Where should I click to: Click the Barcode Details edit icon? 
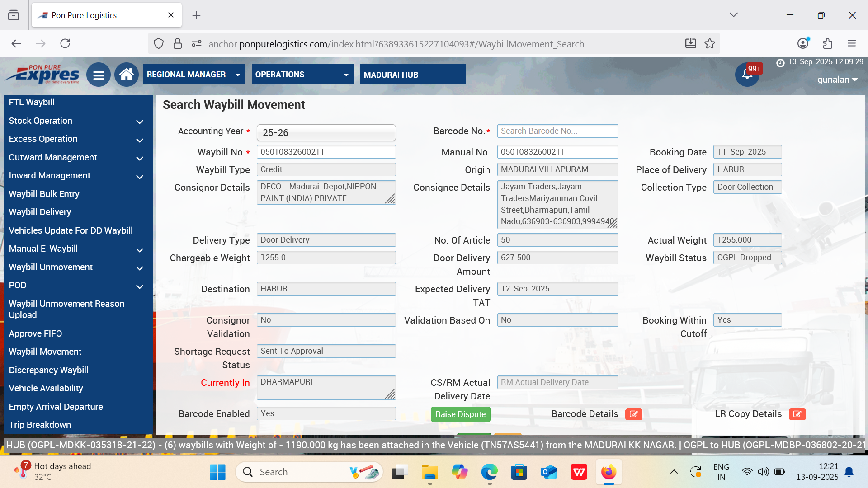tap(633, 414)
